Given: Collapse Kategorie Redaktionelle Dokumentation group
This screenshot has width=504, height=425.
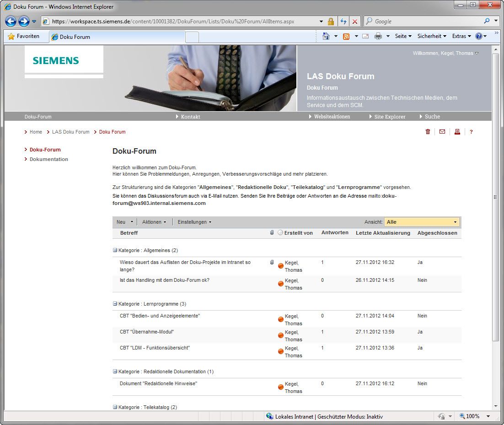Looking at the screenshot, I should [115, 371].
